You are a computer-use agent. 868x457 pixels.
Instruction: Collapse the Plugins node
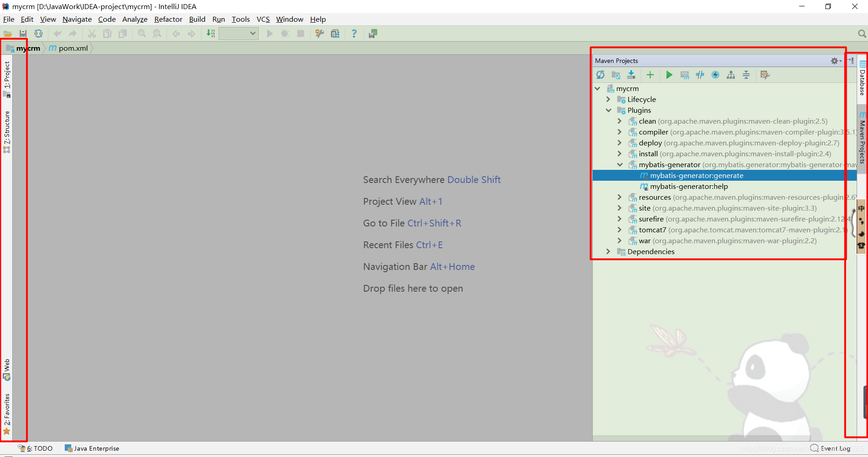pyautogui.click(x=609, y=110)
